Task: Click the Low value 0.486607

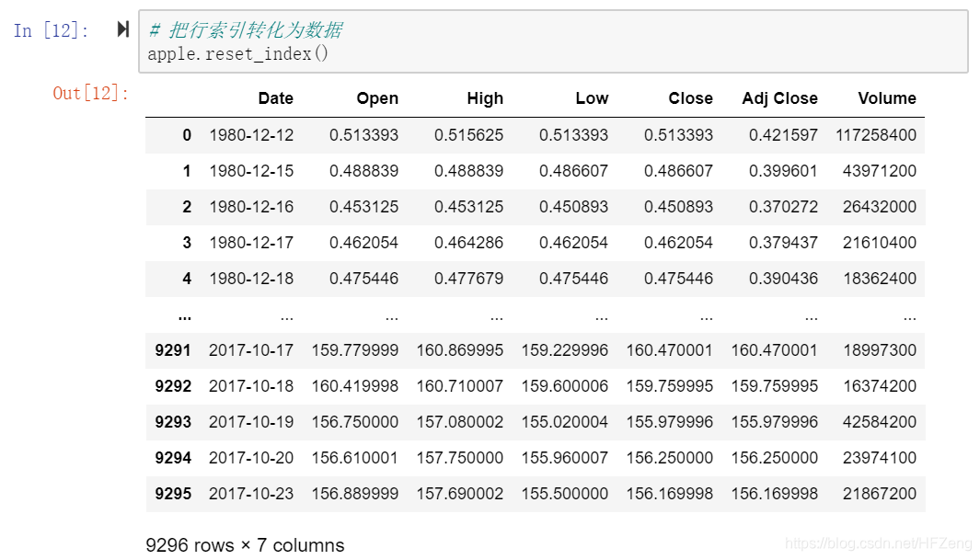Action: click(574, 170)
